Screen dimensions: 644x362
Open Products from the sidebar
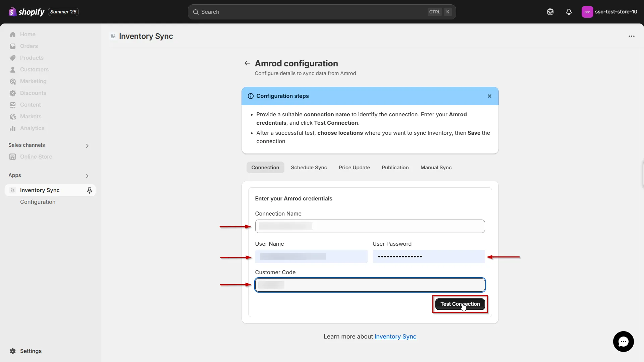[32, 58]
